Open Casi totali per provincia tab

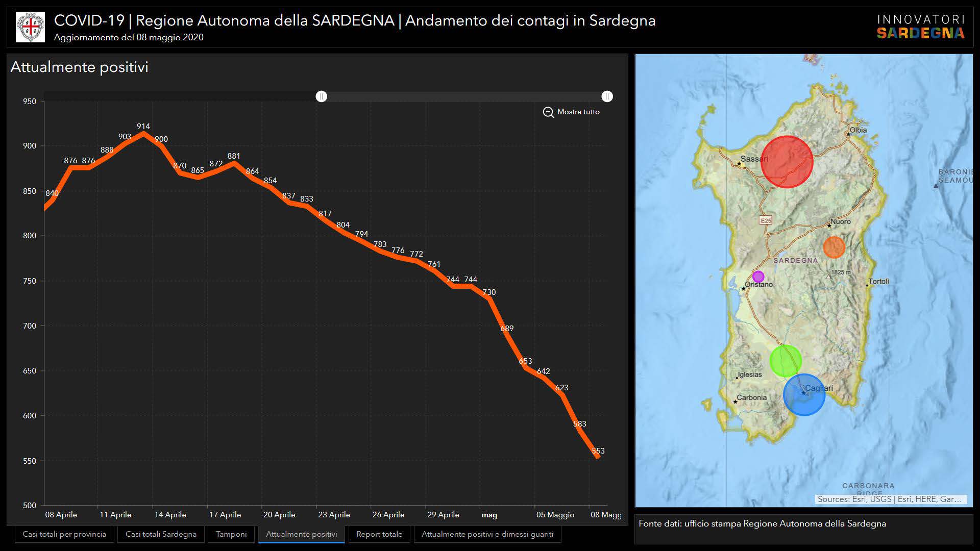point(64,534)
